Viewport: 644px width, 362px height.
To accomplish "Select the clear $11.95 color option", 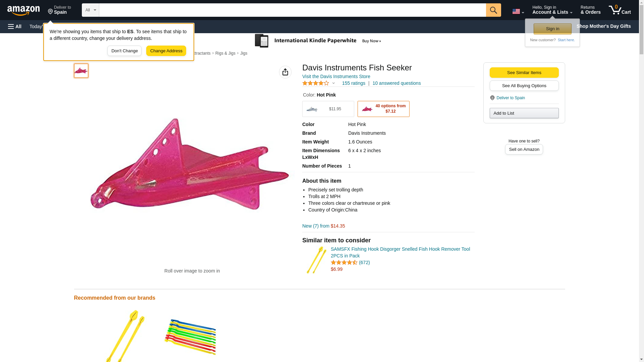I will [328, 109].
